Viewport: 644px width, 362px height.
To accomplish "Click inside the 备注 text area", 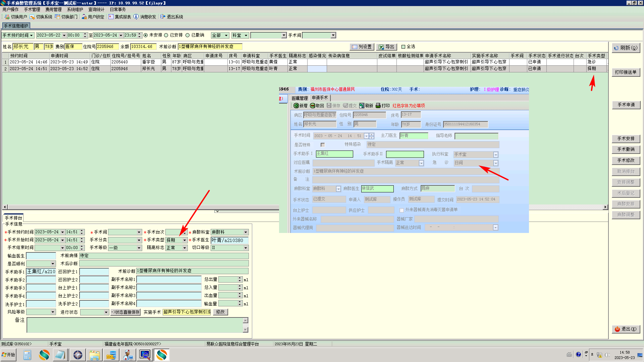I will (134, 325).
